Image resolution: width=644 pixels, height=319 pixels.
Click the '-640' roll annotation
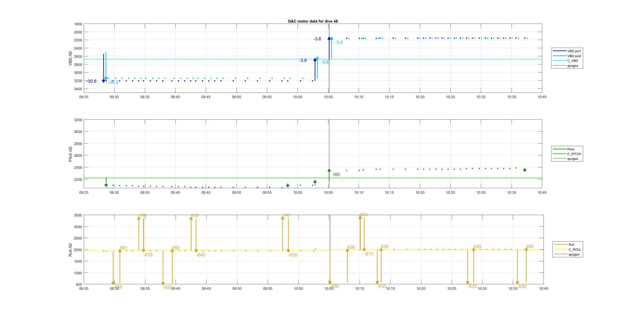pyautogui.click(x=201, y=255)
